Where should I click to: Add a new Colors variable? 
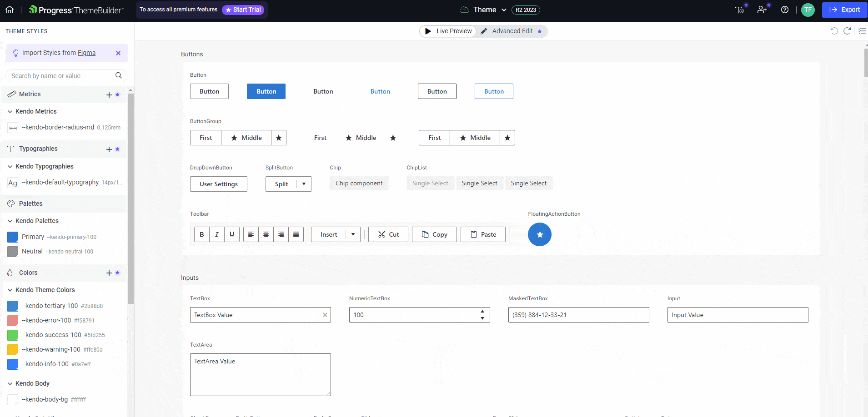[109, 273]
